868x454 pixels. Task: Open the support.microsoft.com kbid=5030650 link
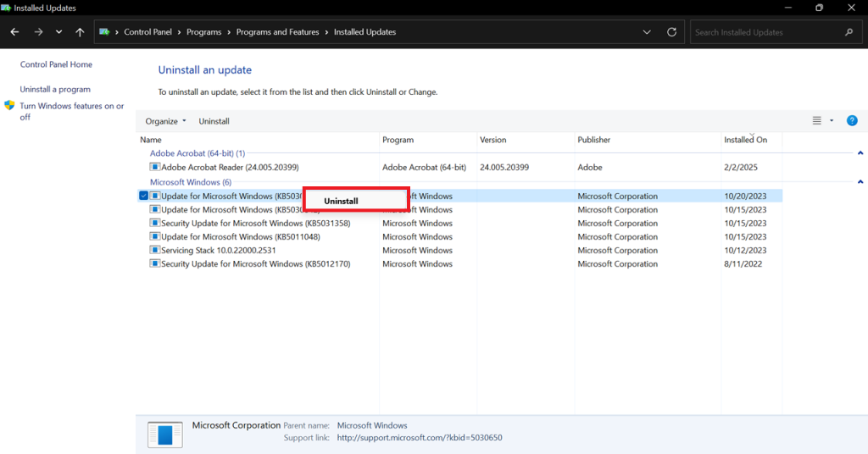coord(420,437)
